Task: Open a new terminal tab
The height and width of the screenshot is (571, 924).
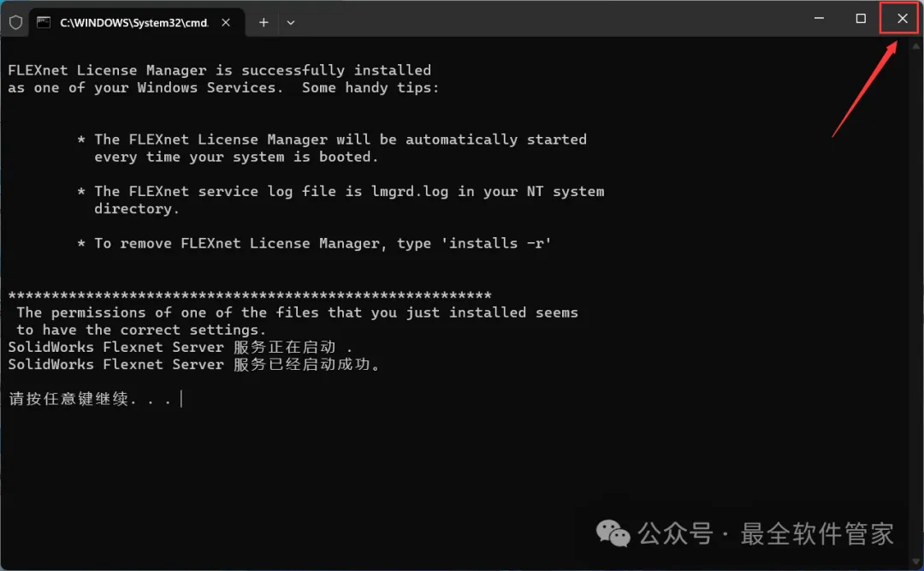Action: (264, 22)
